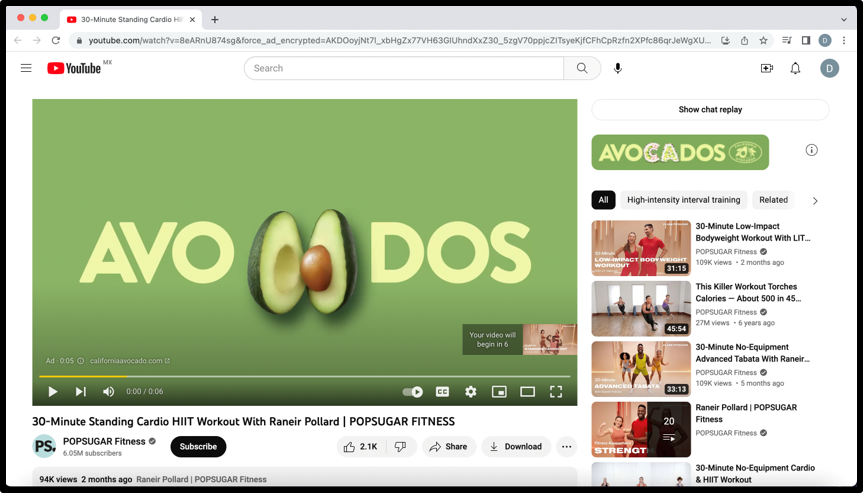Image resolution: width=863 pixels, height=493 pixels.
Task: Click the Raneir Pollard | POPSUGAR Fitness description link
Action: (201, 479)
